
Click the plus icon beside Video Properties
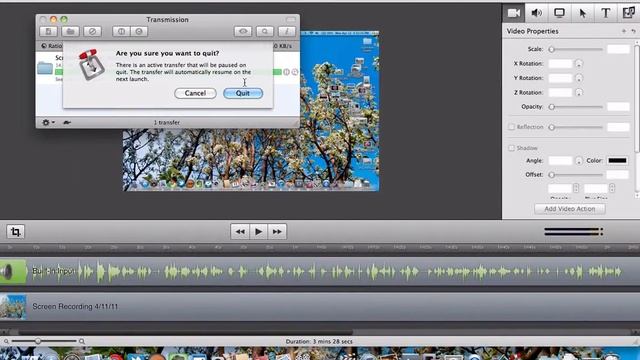(x=624, y=31)
